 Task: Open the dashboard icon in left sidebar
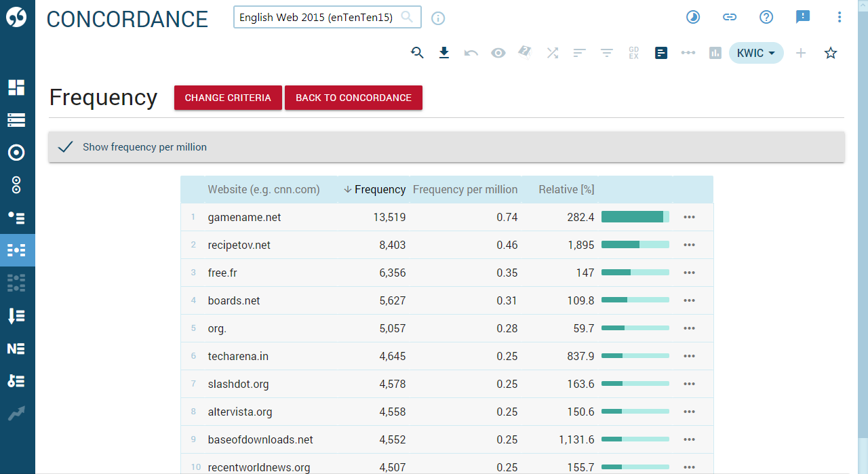pos(16,87)
